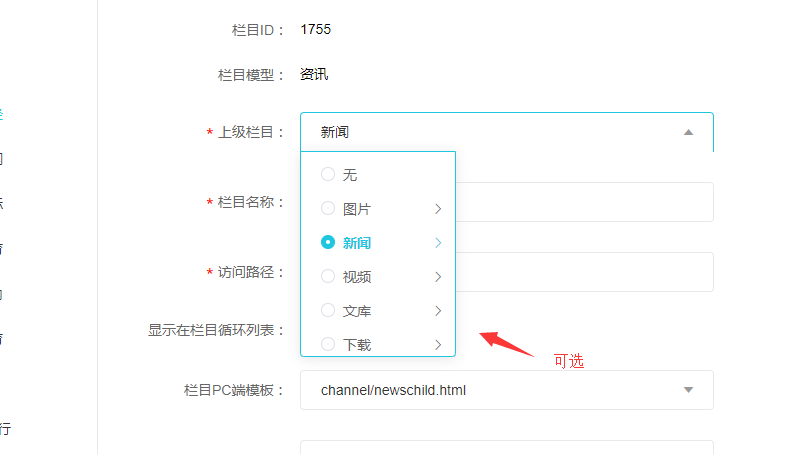Click the 图片 label in the list
Viewport: 799px width, 454px height.
click(x=357, y=209)
